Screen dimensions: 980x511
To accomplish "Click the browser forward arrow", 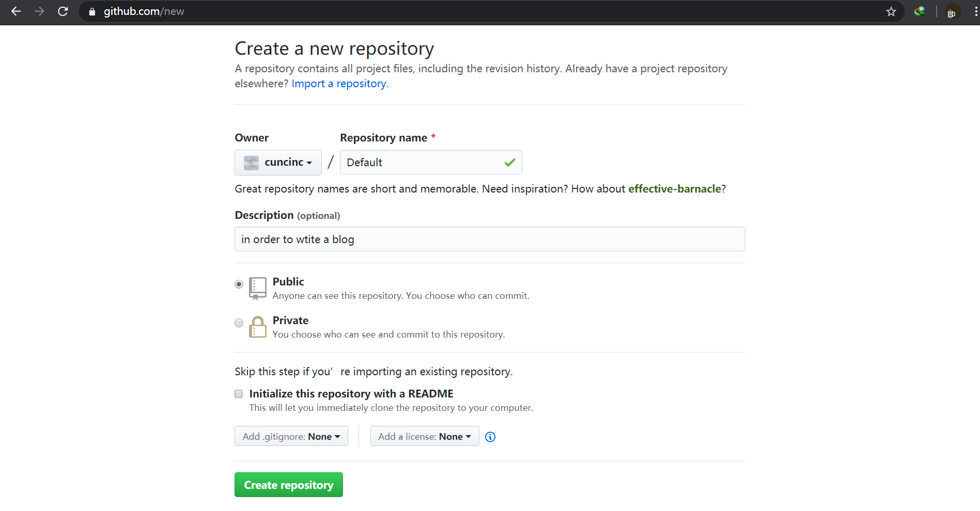I will pyautogui.click(x=39, y=11).
